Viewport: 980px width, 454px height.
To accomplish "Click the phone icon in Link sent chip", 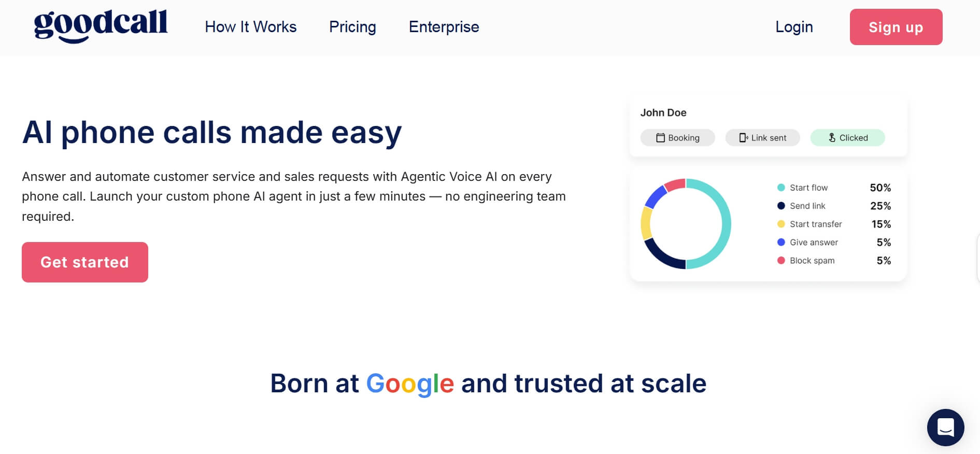I will 743,138.
